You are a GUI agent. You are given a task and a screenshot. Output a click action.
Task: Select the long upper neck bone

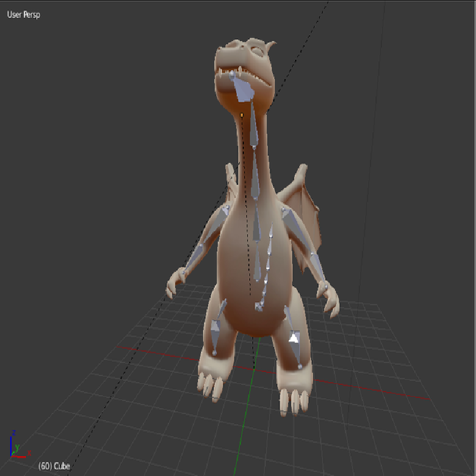pos(254,126)
